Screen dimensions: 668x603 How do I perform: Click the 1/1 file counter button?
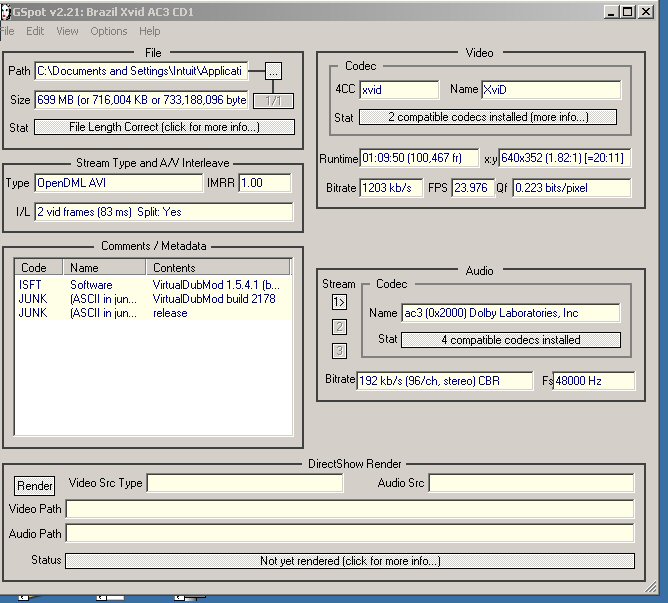273,101
